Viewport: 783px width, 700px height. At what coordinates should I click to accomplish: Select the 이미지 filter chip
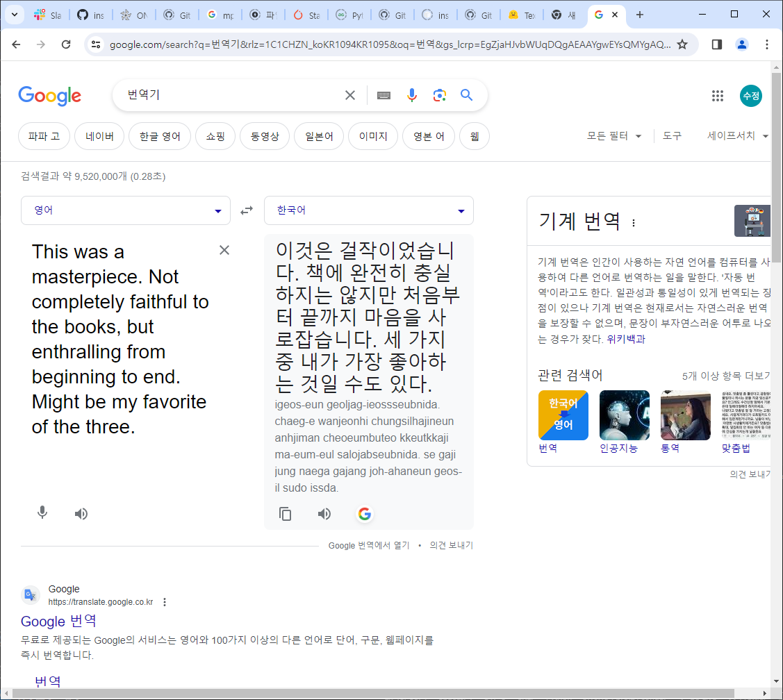click(x=373, y=136)
